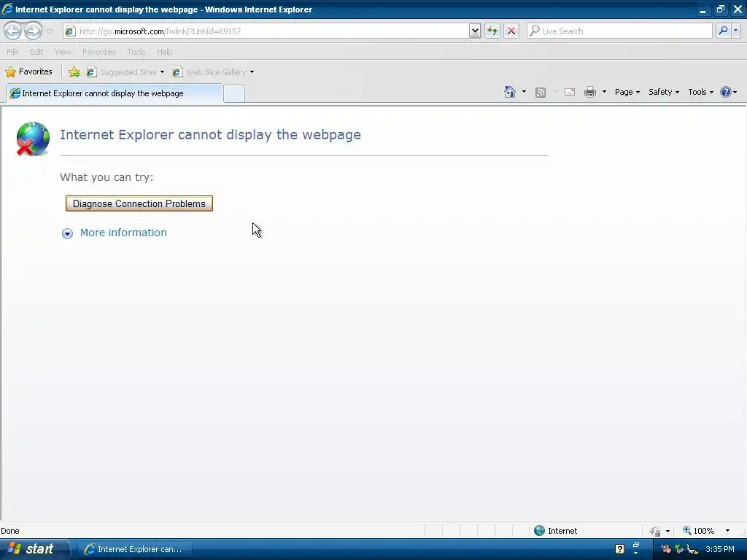Expand the Print options dropdown arrow
This screenshot has height=560, width=747.
(604, 92)
